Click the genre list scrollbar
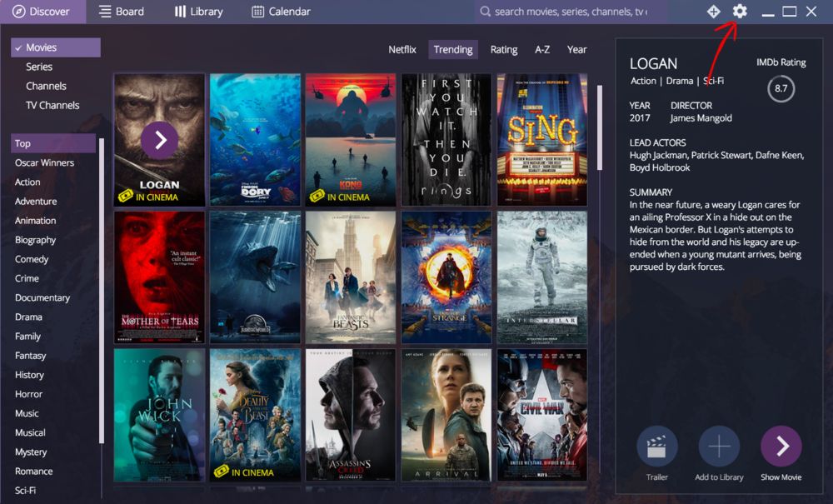 click(x=101, y=291)
